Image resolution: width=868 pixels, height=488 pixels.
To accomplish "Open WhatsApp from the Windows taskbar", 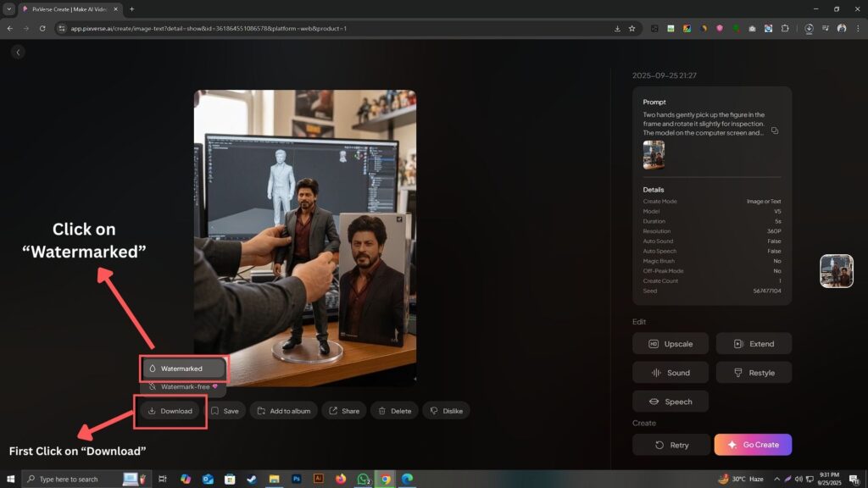I will (x=364, y=479).
